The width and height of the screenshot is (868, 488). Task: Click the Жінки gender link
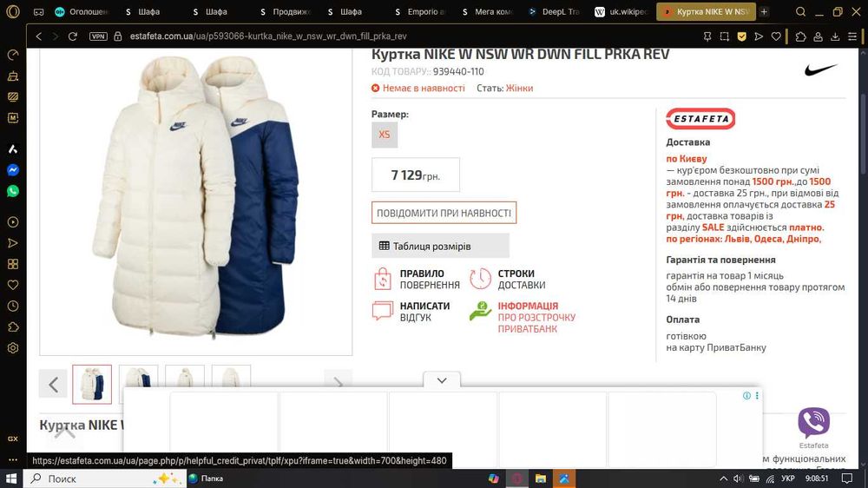tap(519, 88)
